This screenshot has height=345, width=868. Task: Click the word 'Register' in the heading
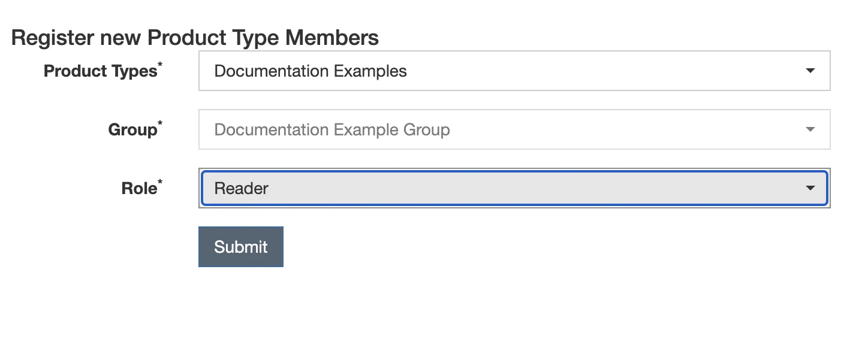[x=53, y=38]
